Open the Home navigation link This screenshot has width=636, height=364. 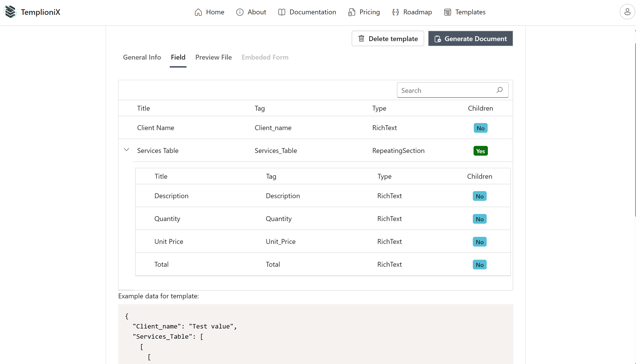(x=209, y=12)
